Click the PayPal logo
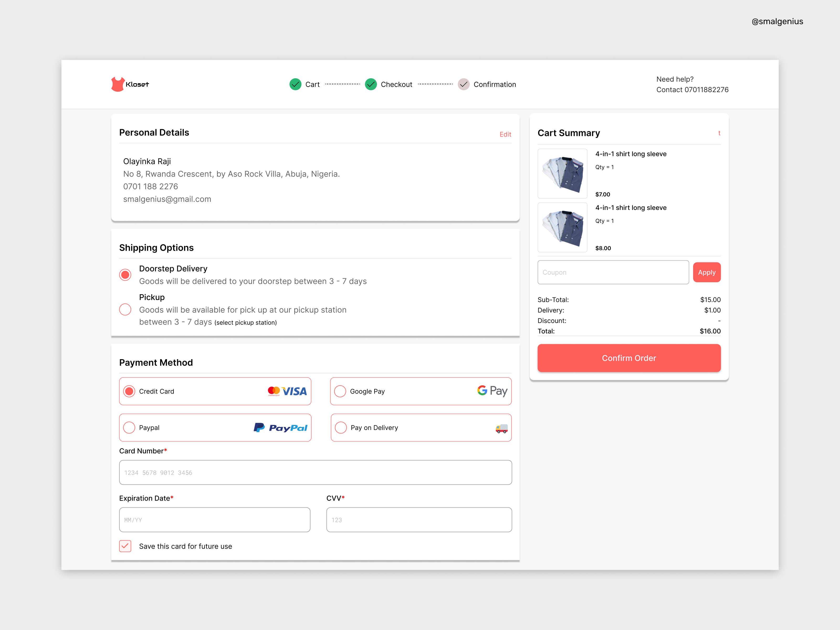Screen dimensions: 840x630 (x=281, y=428)
